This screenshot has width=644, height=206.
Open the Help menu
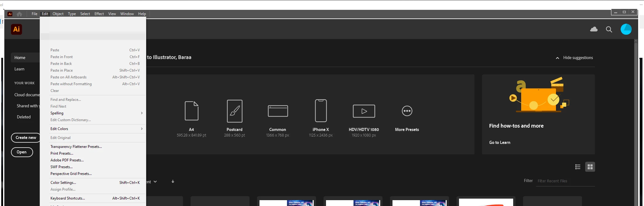[x=142, y=14]
